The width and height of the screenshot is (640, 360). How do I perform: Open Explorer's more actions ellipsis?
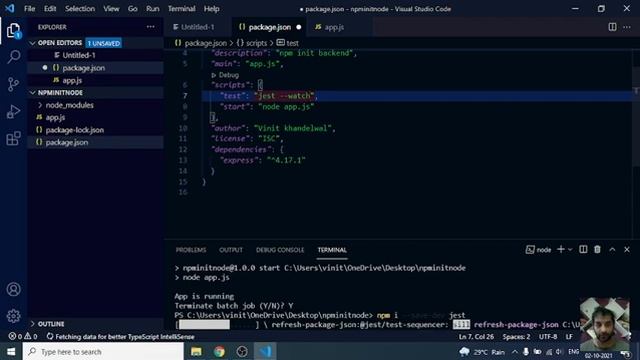coord(151,27)
